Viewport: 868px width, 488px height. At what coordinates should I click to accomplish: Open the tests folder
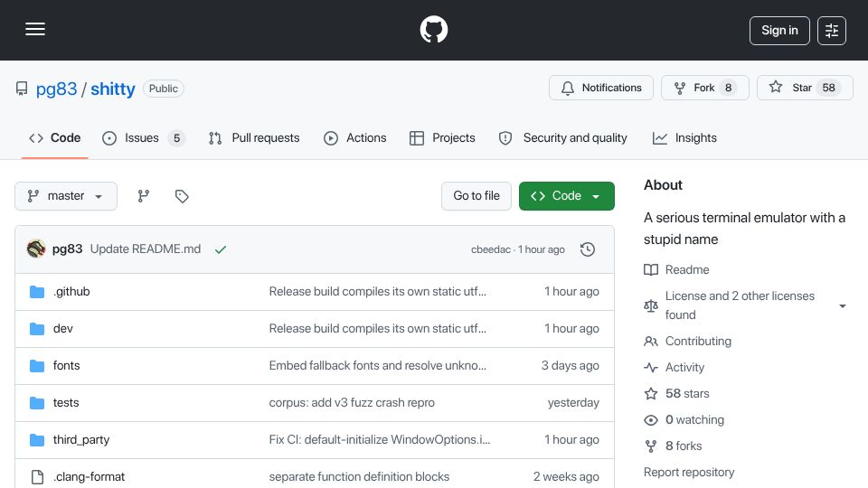click(66, 403)
